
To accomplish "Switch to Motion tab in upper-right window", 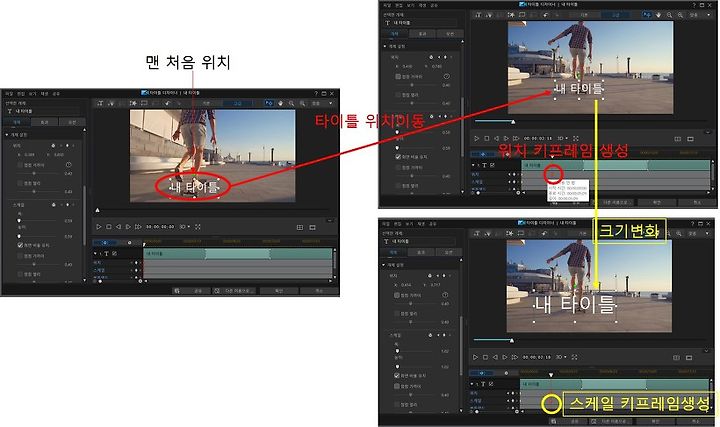I will point(450,34).
